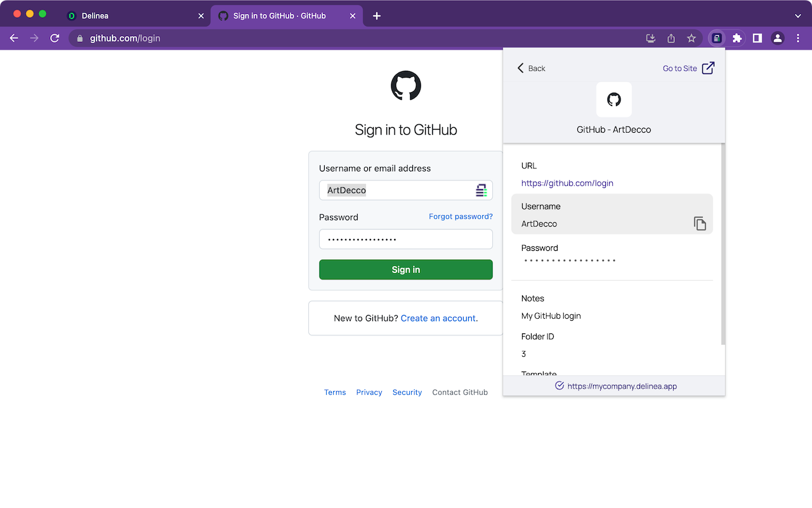Switch to the Sign in to GitHub tab
Image resolution: width=812 pixels, height=508 pixels.
pyautogui.click(x=279, y=15)
